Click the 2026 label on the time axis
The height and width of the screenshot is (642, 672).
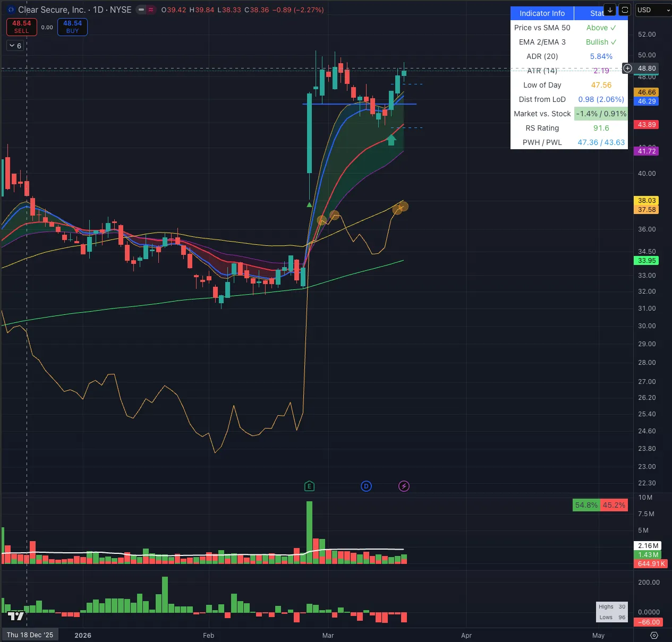pos(83,635)
